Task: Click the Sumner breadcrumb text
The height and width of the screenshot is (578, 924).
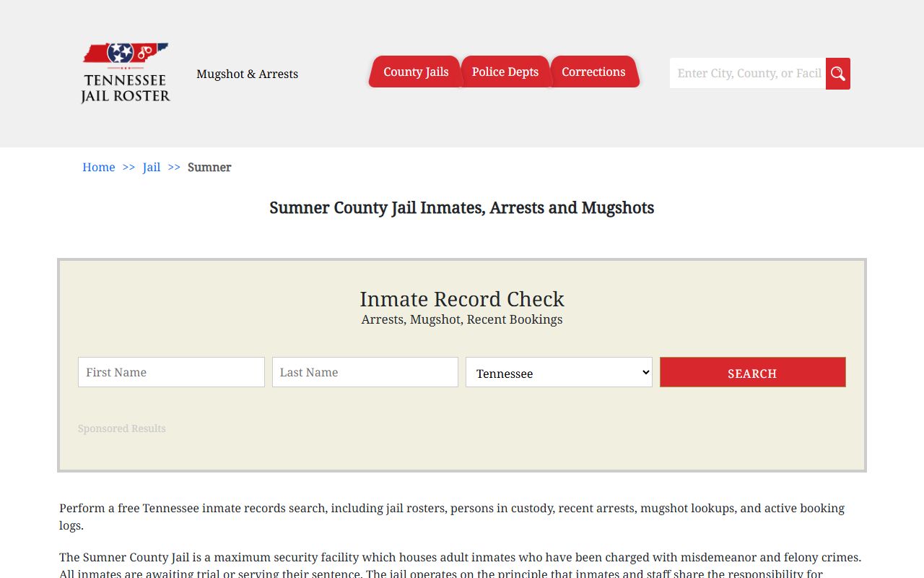Action: coord(209,167)
